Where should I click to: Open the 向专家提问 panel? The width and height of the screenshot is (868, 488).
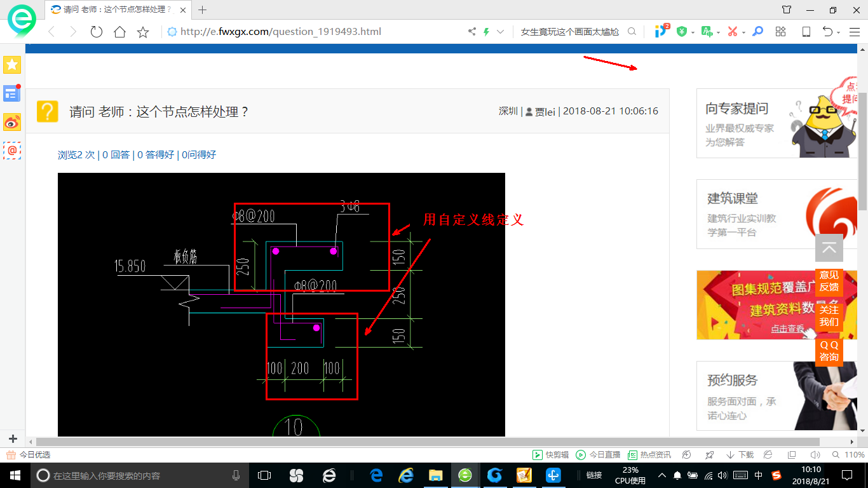(776, 123)
